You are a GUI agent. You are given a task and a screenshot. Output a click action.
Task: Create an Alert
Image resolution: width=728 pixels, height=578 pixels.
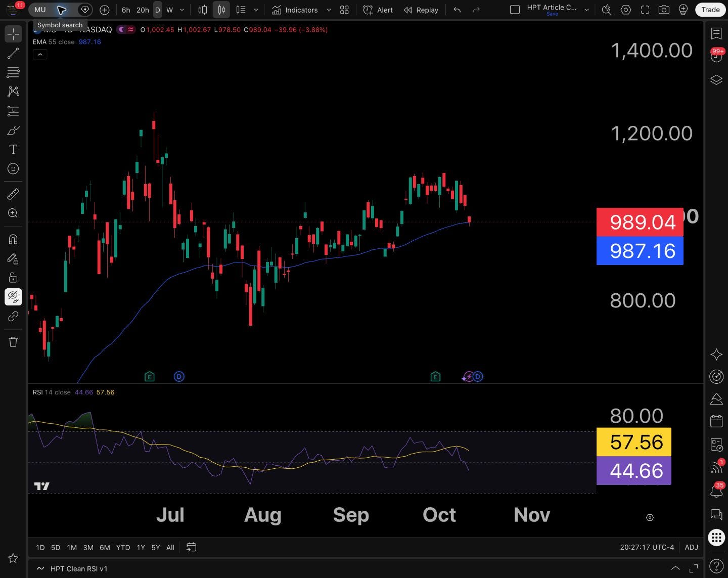coord(378,10)
